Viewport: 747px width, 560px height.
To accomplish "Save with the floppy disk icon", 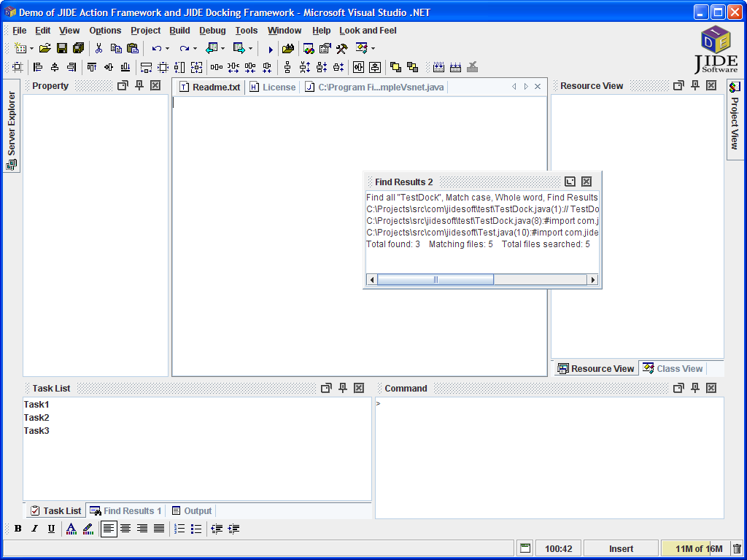I will (x=62, y=48).
